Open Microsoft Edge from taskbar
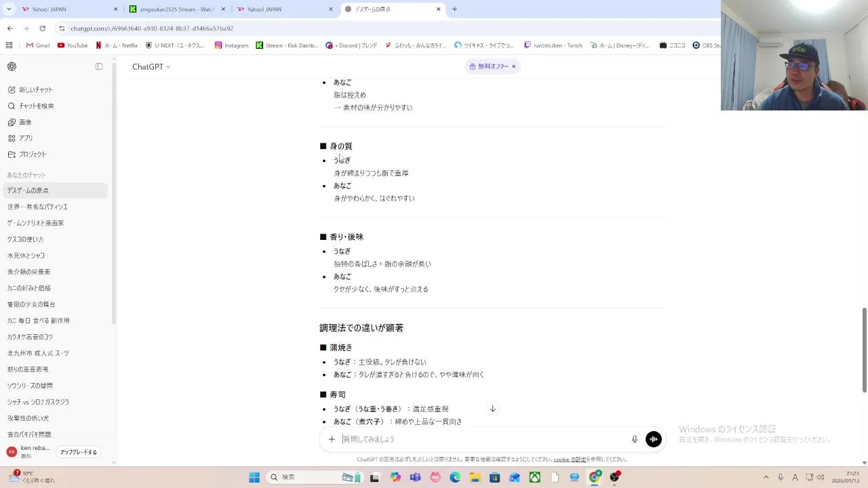 click(x=455, y=477)
